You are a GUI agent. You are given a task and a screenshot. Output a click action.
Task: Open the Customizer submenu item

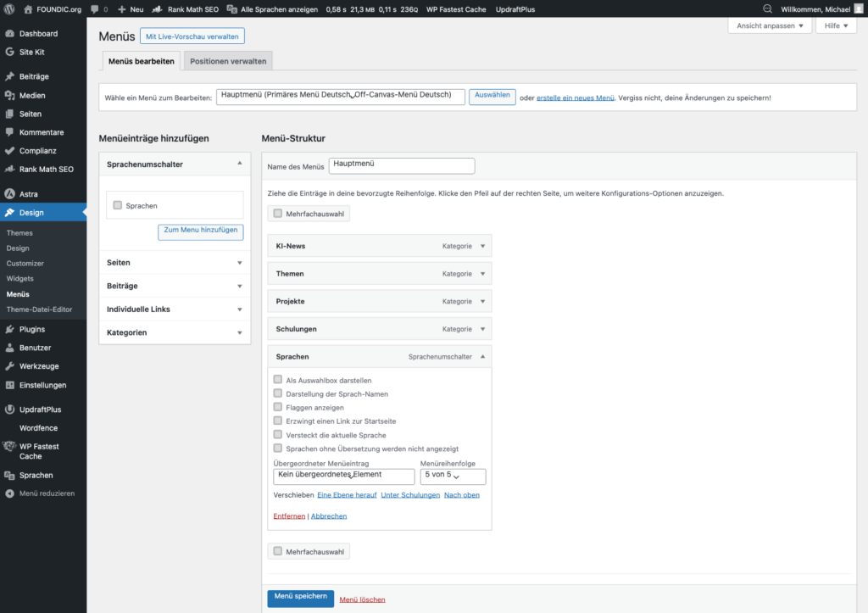pyautogui.click(x=25, y=264)
